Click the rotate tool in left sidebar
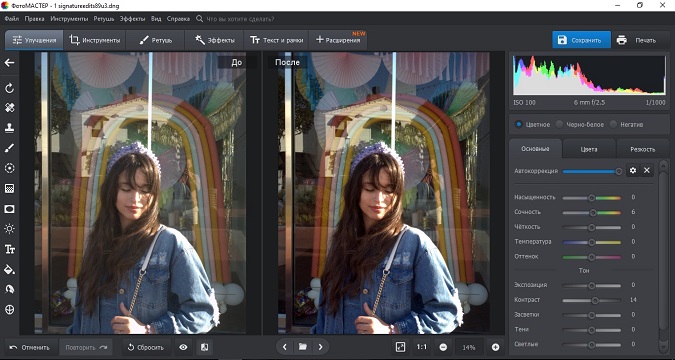 pos(9,88)
